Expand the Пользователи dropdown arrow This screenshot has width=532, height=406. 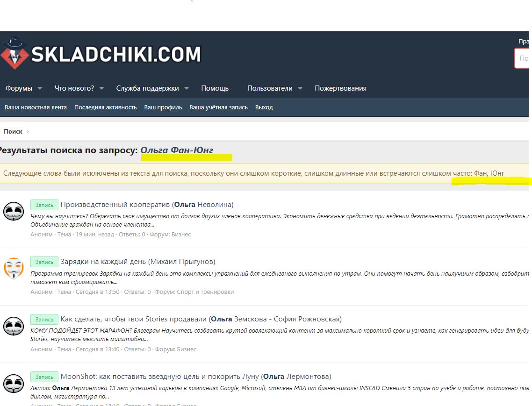[300, 88]
